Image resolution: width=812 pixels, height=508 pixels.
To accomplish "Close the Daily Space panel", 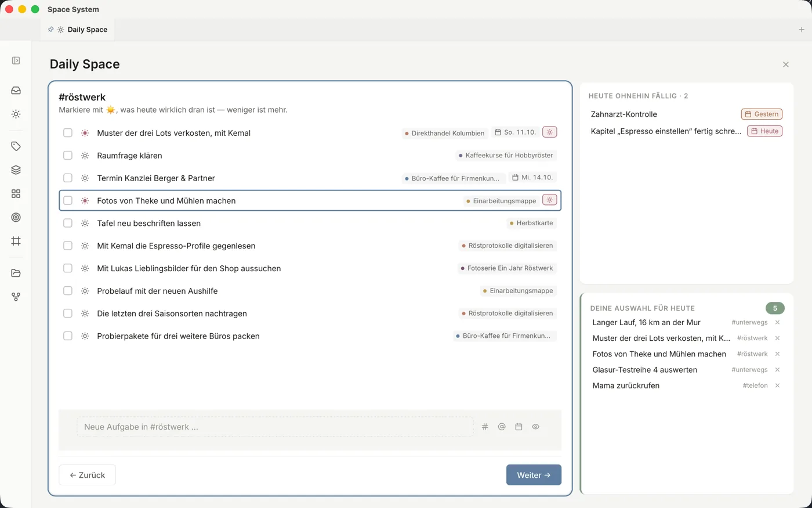I will (x=785, y=64).
